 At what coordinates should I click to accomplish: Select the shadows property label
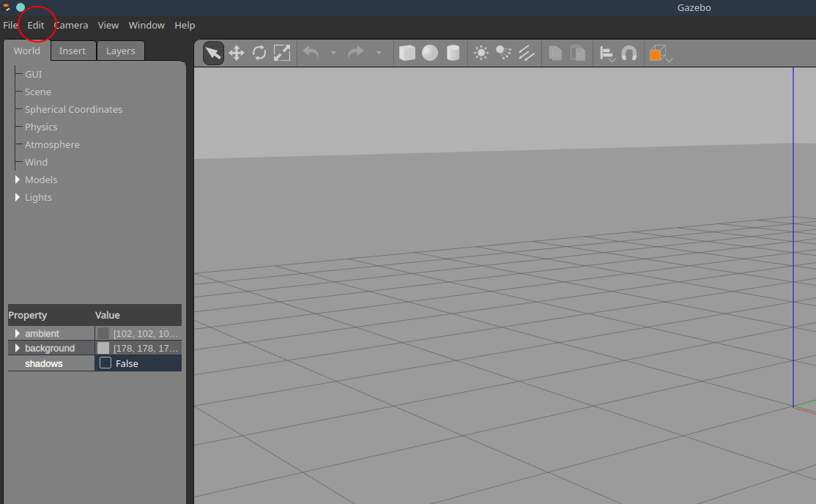pos(44,363)
